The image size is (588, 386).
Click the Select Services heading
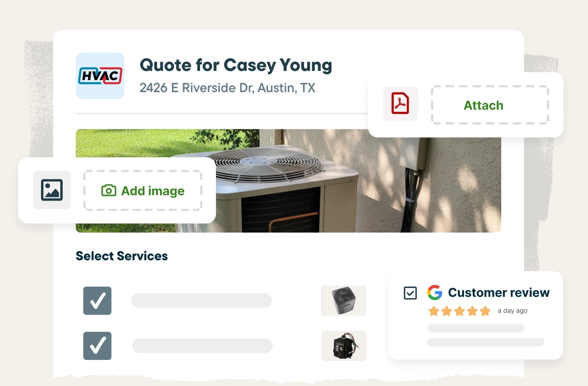click(122, 256)
